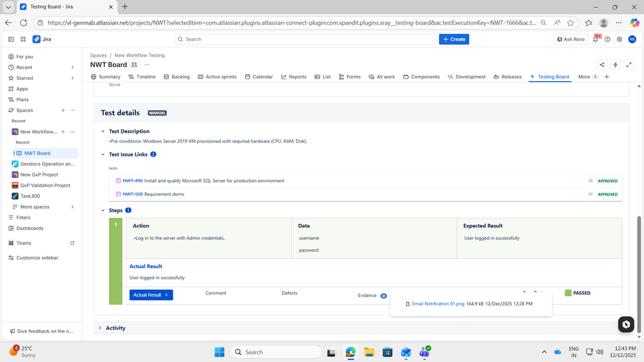Open Outlook from the taskbar
The image size is (644, 362).
[x=405, y=352]
